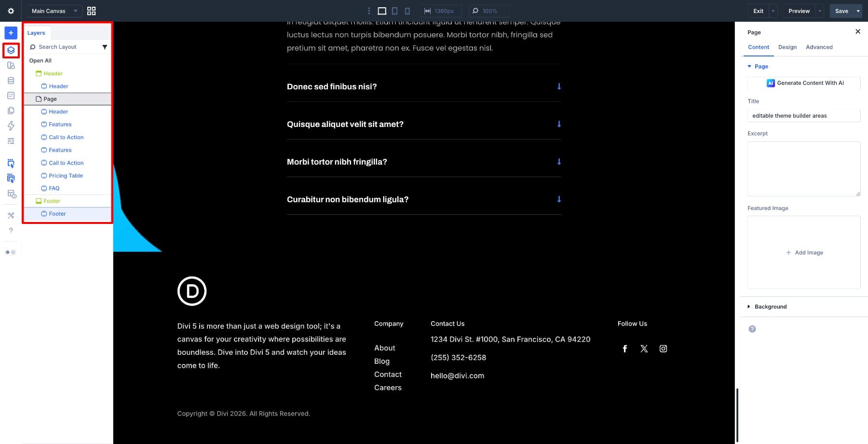The width and height of the screenshot is (868, 444).
Task: Click the add new element plus icon
Action: (11, 33)
